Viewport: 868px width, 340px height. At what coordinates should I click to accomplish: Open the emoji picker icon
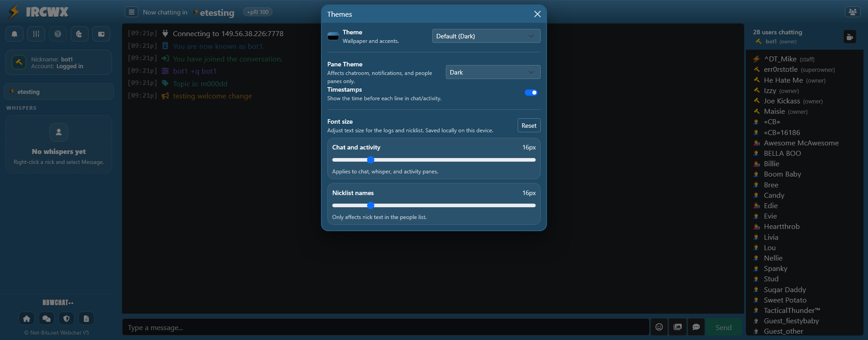[659, 327]
